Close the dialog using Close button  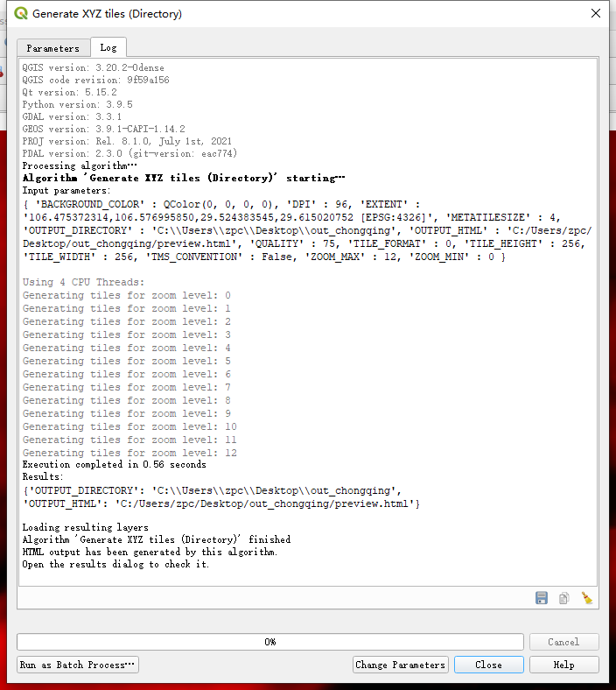489,665
